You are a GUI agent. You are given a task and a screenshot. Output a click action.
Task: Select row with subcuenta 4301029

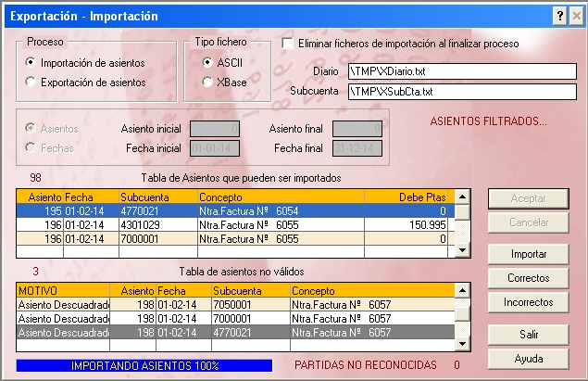[x=235, y=225]
